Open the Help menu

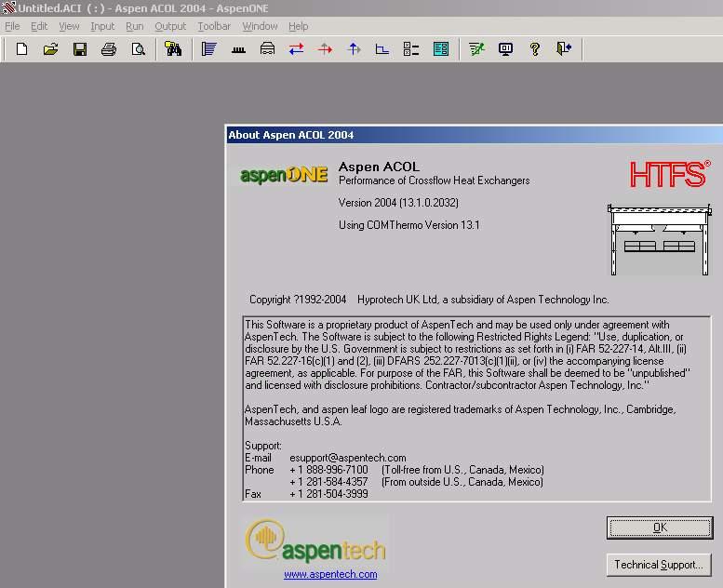[299, 26]
